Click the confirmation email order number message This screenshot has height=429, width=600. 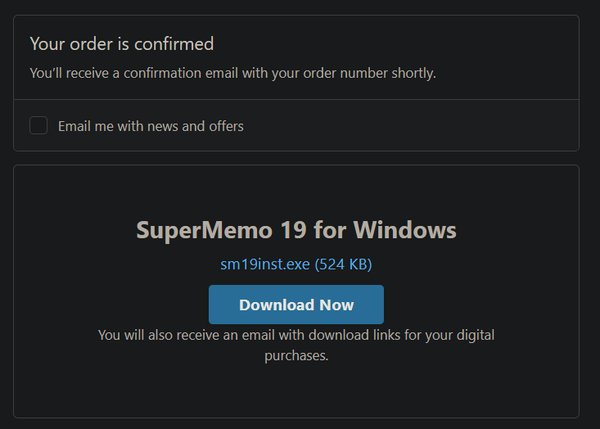[232, 72]
